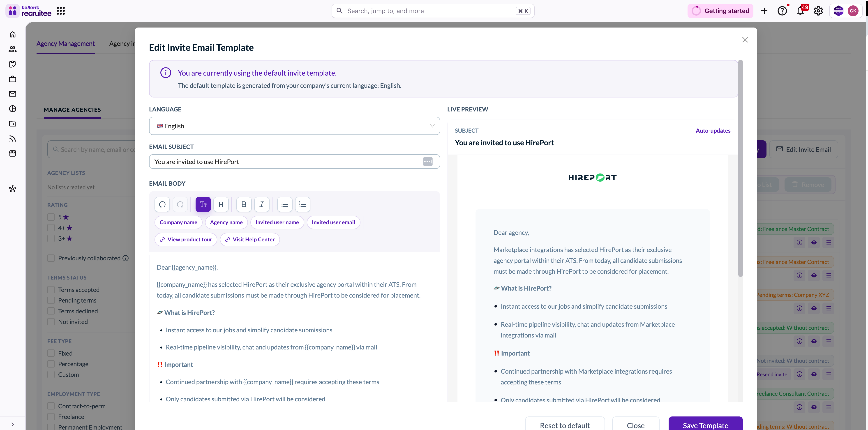Switch to Agency Management tab
The width and height of the screenshot is (868, 430).
65,44
